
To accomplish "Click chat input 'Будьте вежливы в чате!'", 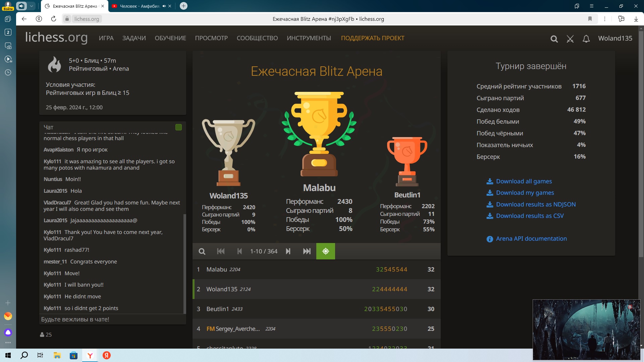I will (x=112, y=319).
